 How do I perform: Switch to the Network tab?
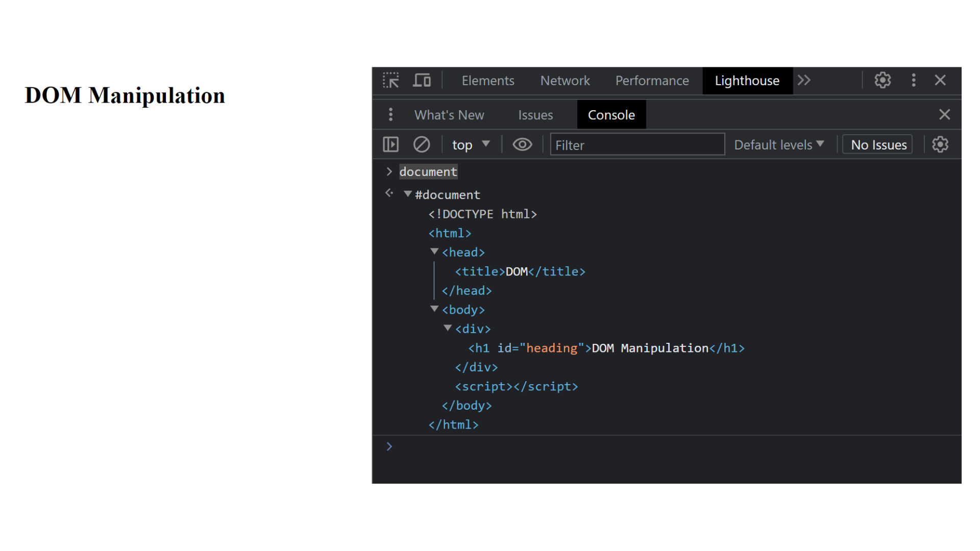pyautogui.click(x=565, y=81)
